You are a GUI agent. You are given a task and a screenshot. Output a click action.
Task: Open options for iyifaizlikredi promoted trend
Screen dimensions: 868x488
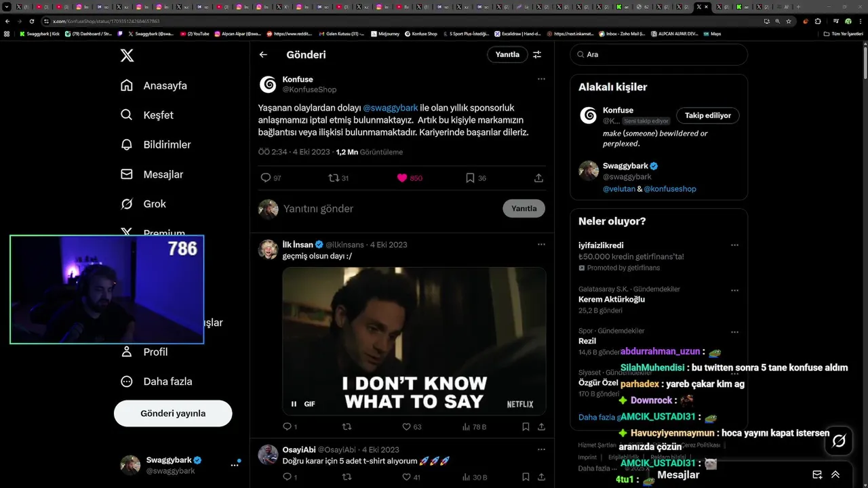tap(734, 245)
